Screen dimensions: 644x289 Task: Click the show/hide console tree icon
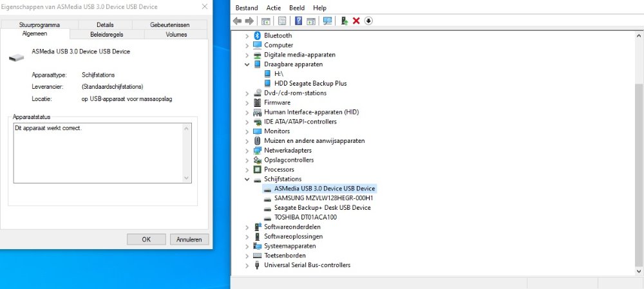[x=265, y=21]
